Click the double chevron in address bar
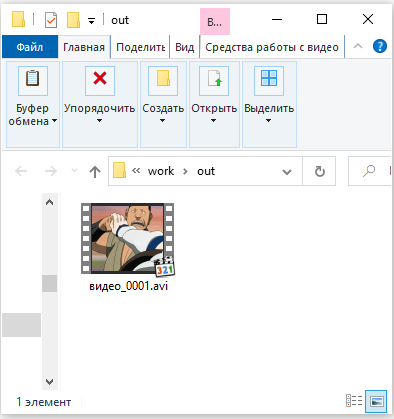 click(136, 171)
